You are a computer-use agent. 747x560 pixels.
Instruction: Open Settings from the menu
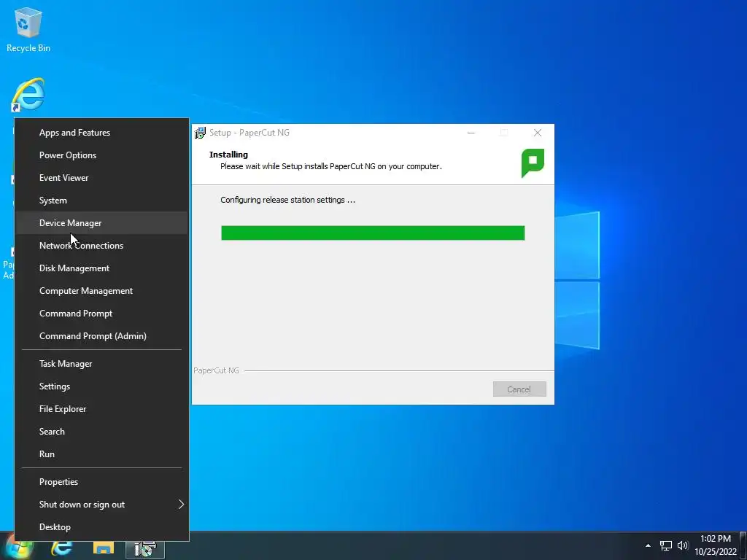coord(102,386)
